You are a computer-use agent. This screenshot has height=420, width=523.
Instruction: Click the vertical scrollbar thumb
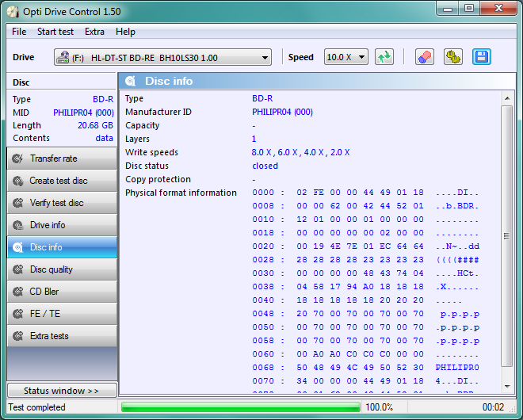pos(507,236)
